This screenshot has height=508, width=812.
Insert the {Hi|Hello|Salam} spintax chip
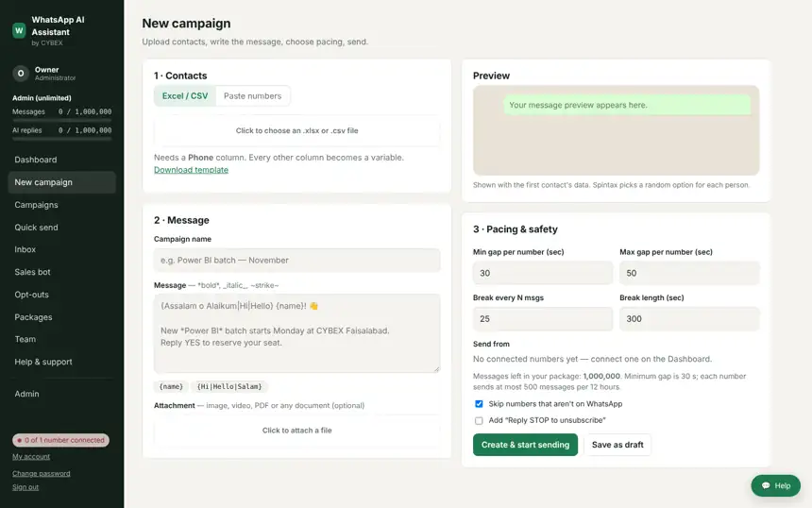[229, 386]
